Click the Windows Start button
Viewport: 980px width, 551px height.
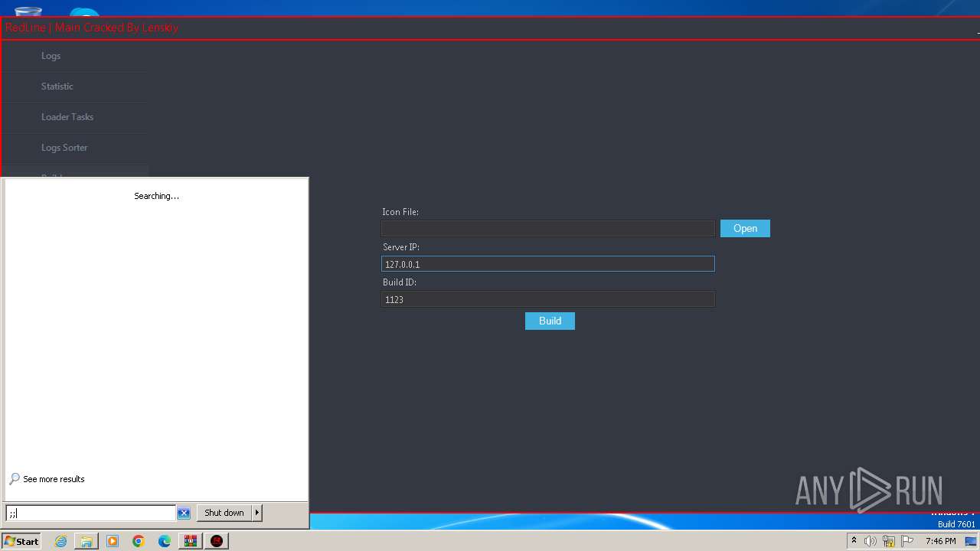click(x=21, y=541)
